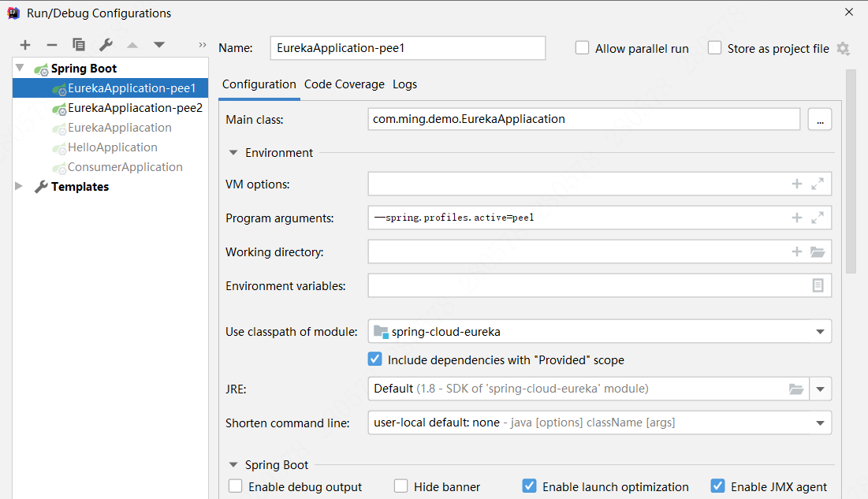Remove the selected configuration
Viewport: 868px width, 499px height.
coord(52,45)
